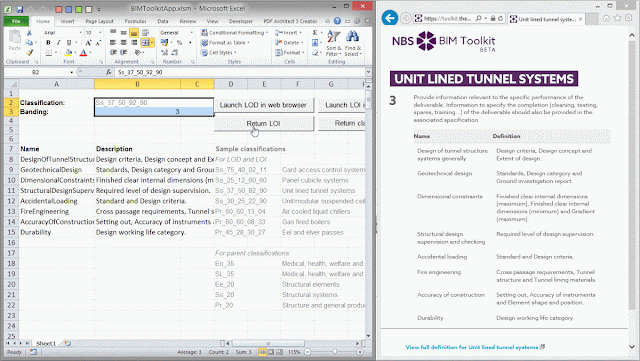
Task: Toggle Center text alignment
Action: tap(123, 42)
